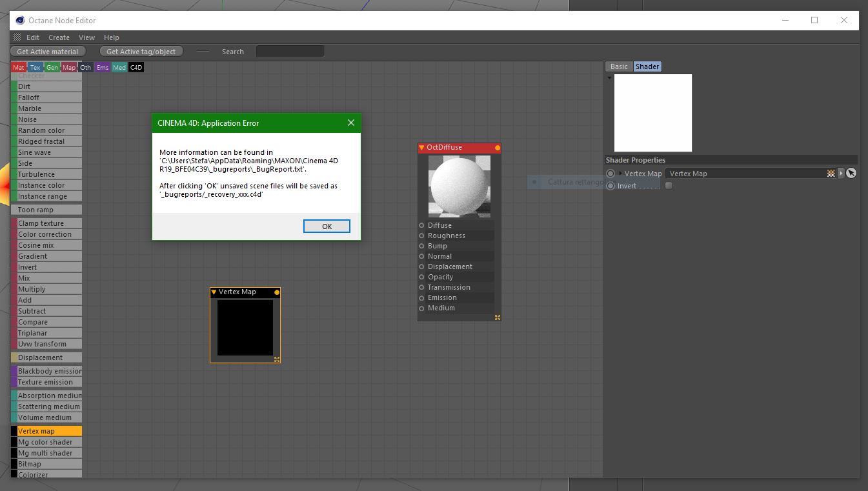The width and height of the screenshot is (868, 491).
Task: Close the CINEMA 4D Application Error dialog
Action: [x=351, y=123]
